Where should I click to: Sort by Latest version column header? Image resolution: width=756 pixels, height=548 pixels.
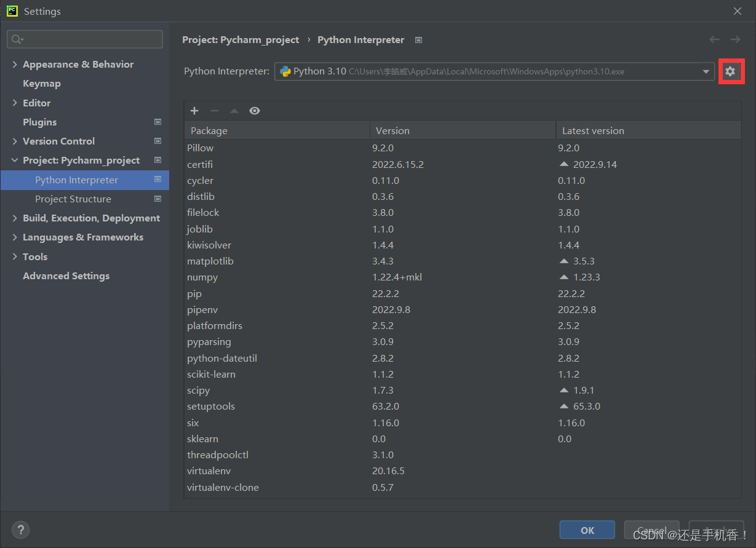pyautogui.click(x=648, y=130)
